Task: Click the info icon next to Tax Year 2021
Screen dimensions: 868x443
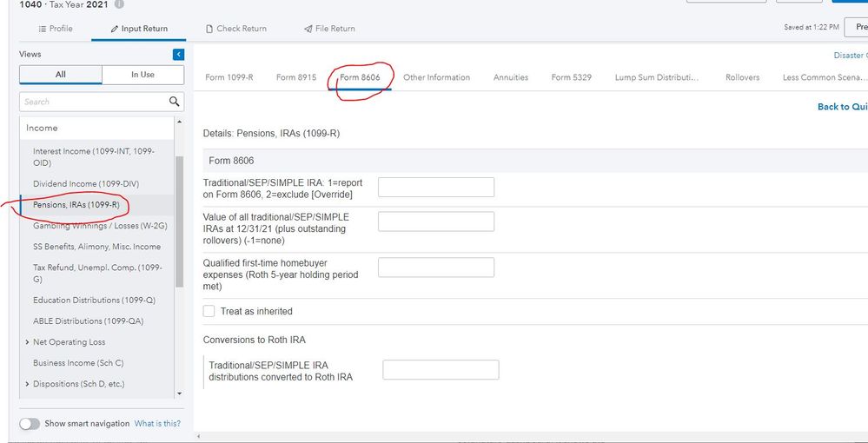Action: point(119,4)
